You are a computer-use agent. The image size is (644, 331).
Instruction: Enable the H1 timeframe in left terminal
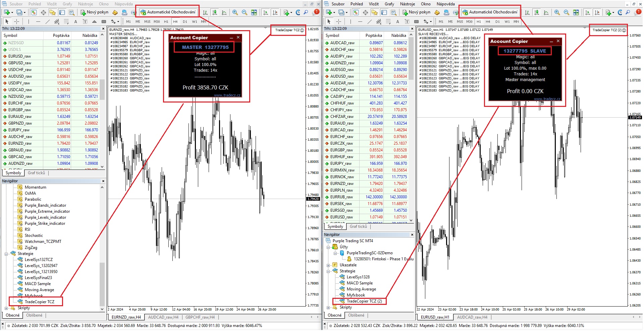(x=166, y=21)
